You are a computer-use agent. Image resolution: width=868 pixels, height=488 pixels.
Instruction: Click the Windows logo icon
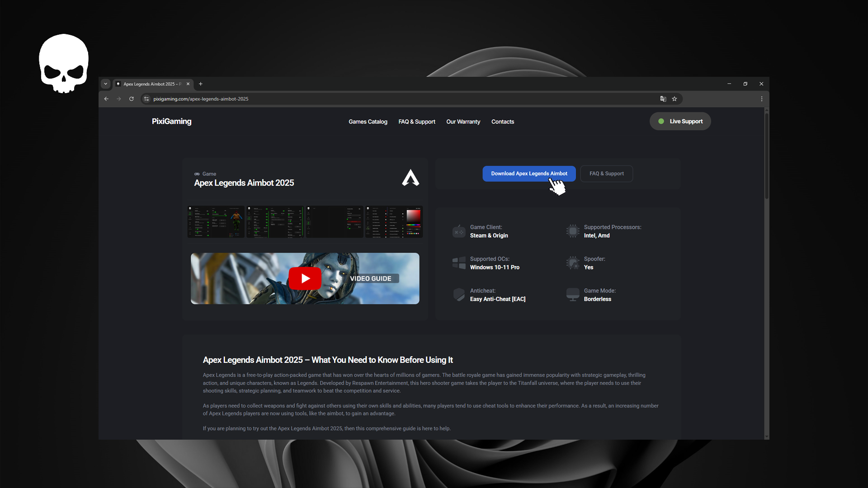coord(459,263)
